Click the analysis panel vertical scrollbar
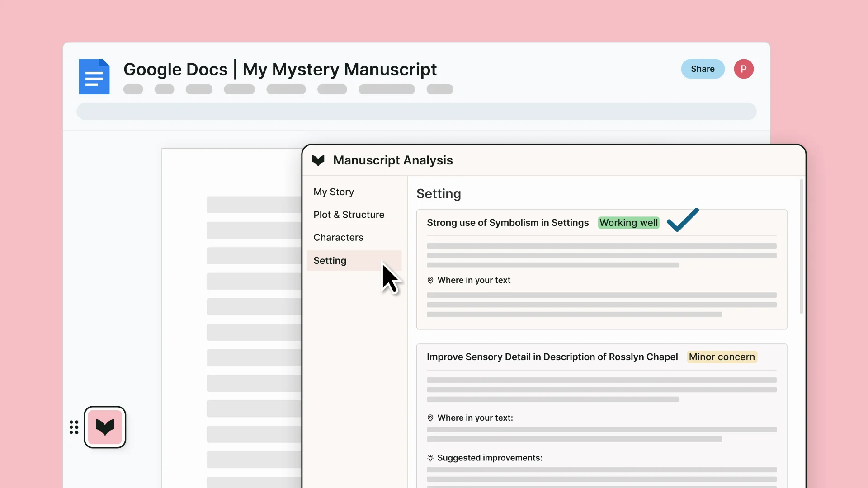 click(x=801, y=246)
